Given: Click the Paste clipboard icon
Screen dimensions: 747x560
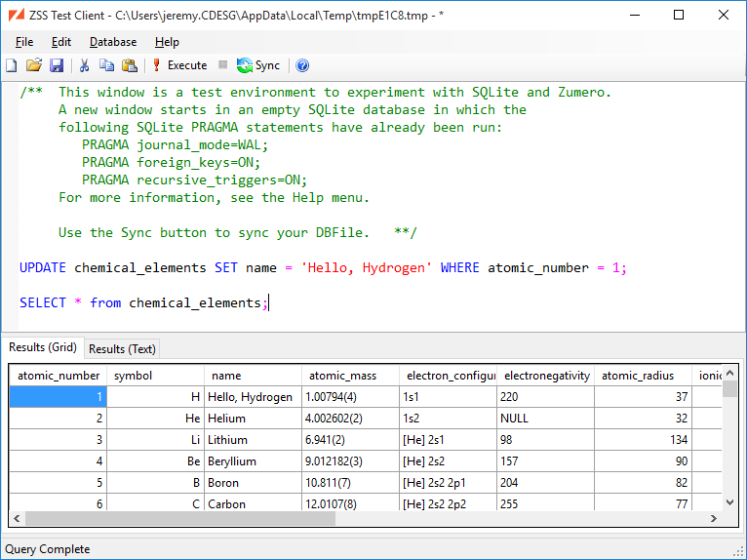Looking at the screenshot, I should pos(129,65).
